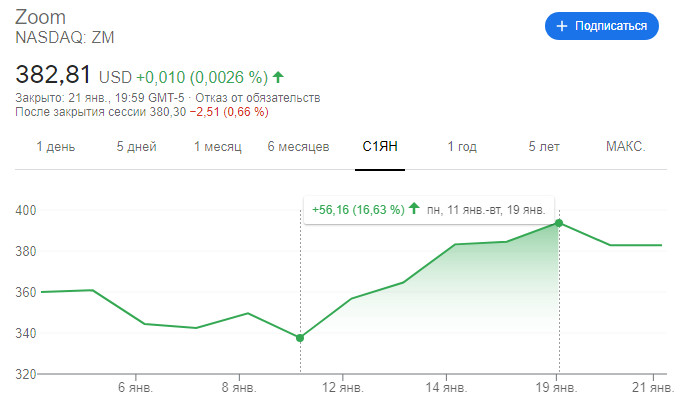
Task: Click the green up arrow beside the price change
Action: click(x=278, y=76)
